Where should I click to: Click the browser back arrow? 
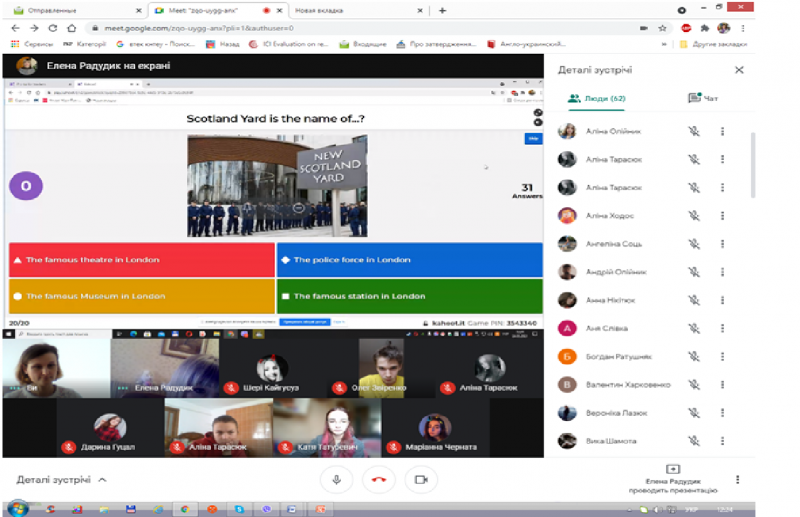pos(15,28)
